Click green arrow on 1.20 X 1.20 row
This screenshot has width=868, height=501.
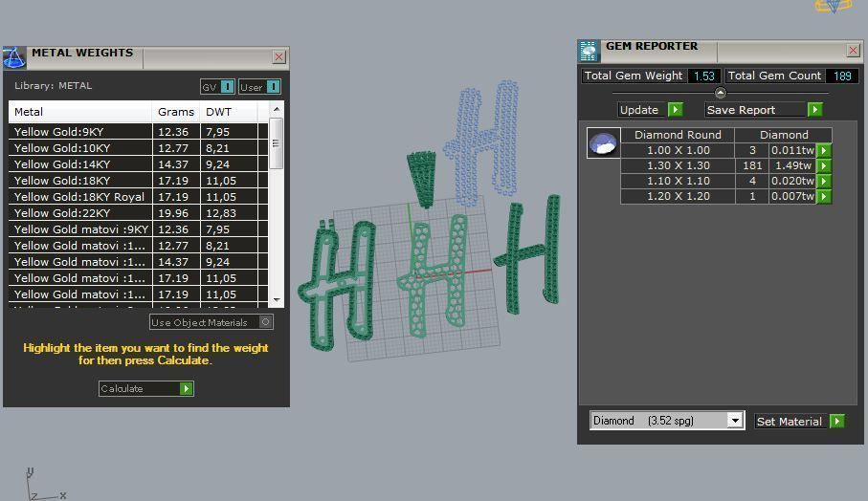tap(824, 196)
